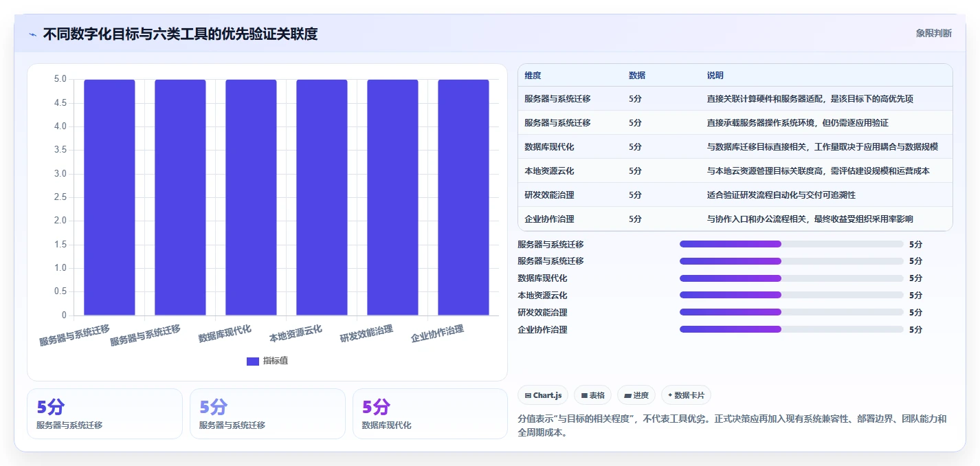Image resolution: width=980 pixels, height=466 pixels.
Task: Click the 数据库现代化 chart axis label
Action: (225, 334)
